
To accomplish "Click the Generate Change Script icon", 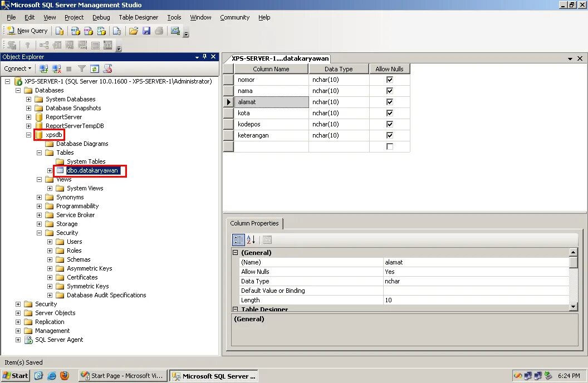I will (x=12, y=45).
